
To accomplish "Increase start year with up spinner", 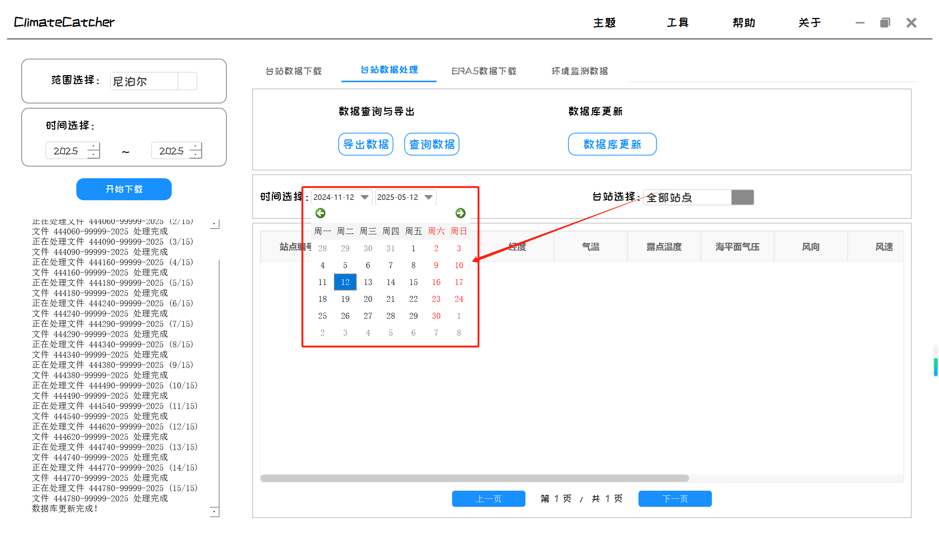I will (x=93, y=146).
